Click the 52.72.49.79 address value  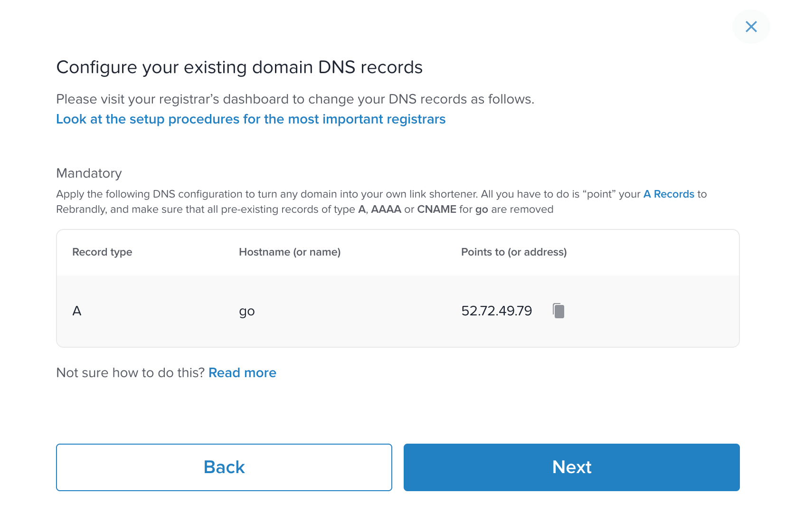coord(496,311)
